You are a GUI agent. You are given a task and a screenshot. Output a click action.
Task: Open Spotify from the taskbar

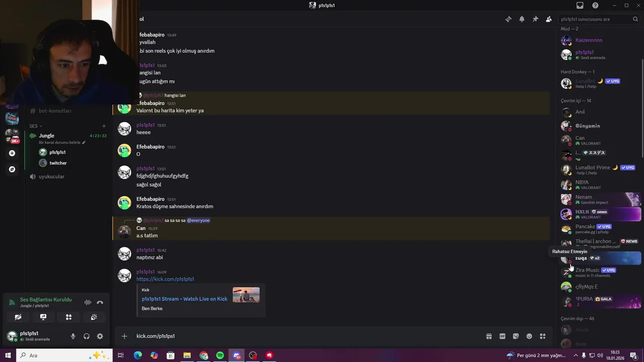coord(220,355)
